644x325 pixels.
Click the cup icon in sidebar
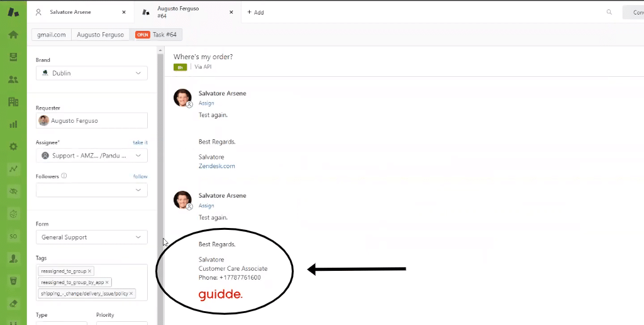pos(14,281)
